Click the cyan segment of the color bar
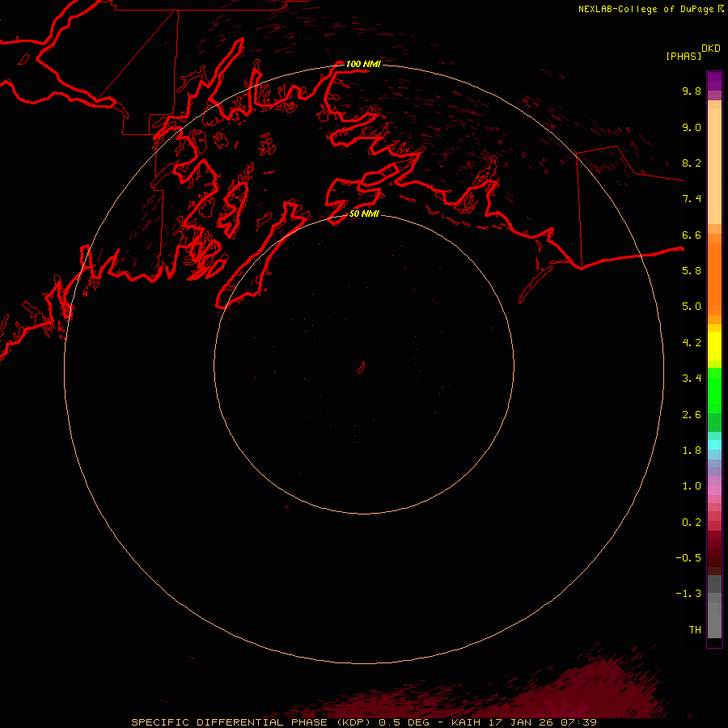Screen dimensions: 728x728 [x=714, y=445]
